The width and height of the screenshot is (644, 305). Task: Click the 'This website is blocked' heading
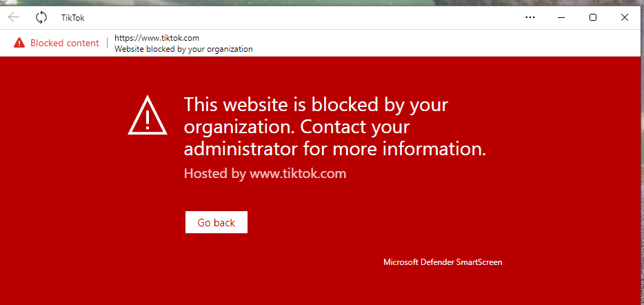point(316,105)
